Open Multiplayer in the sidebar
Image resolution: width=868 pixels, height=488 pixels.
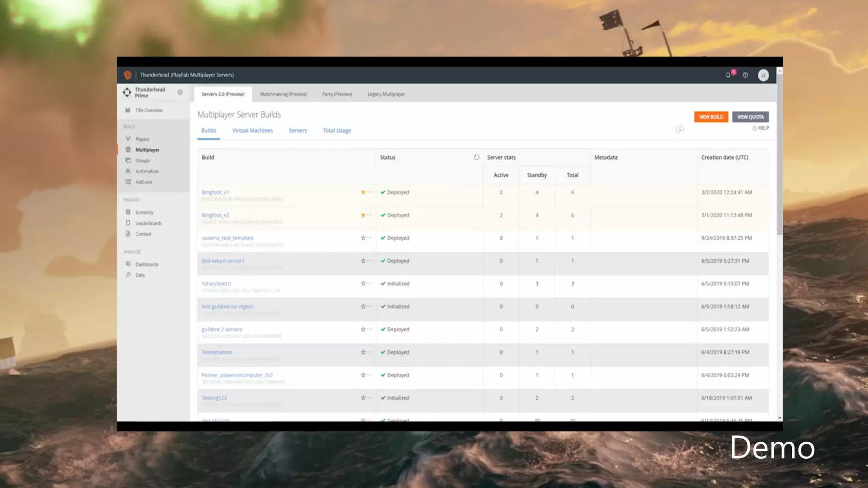click(147, 150)
